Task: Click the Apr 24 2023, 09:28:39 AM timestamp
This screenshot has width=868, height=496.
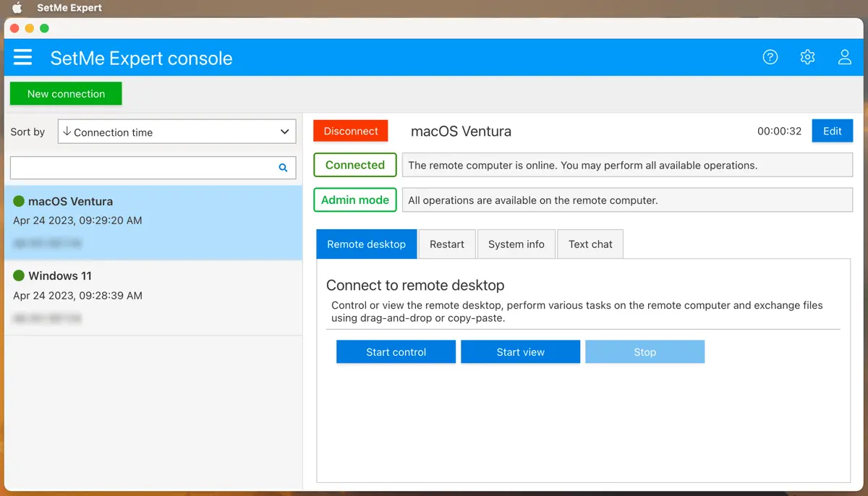Action: tap(77, 296)
